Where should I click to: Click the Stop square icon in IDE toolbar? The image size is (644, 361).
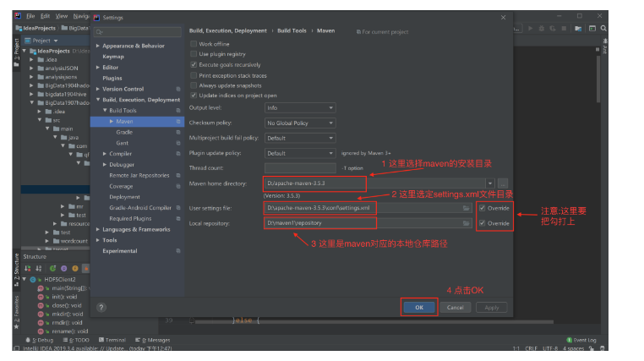[564, 29]
